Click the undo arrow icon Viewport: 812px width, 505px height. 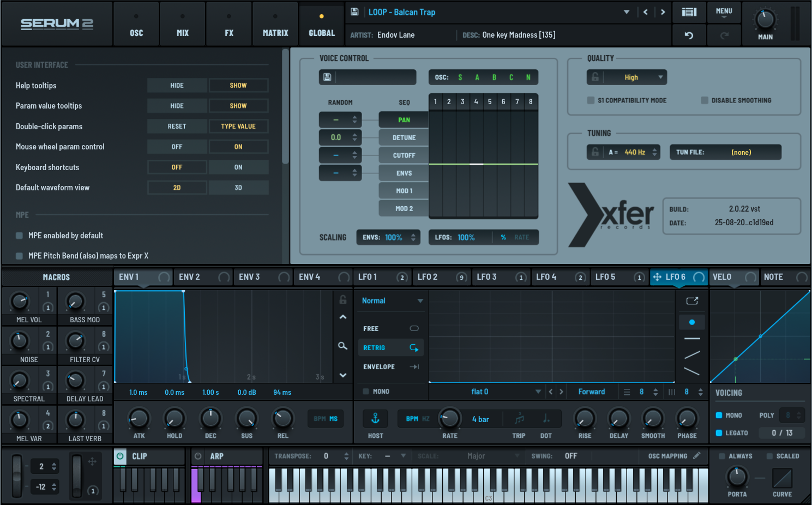689,35
